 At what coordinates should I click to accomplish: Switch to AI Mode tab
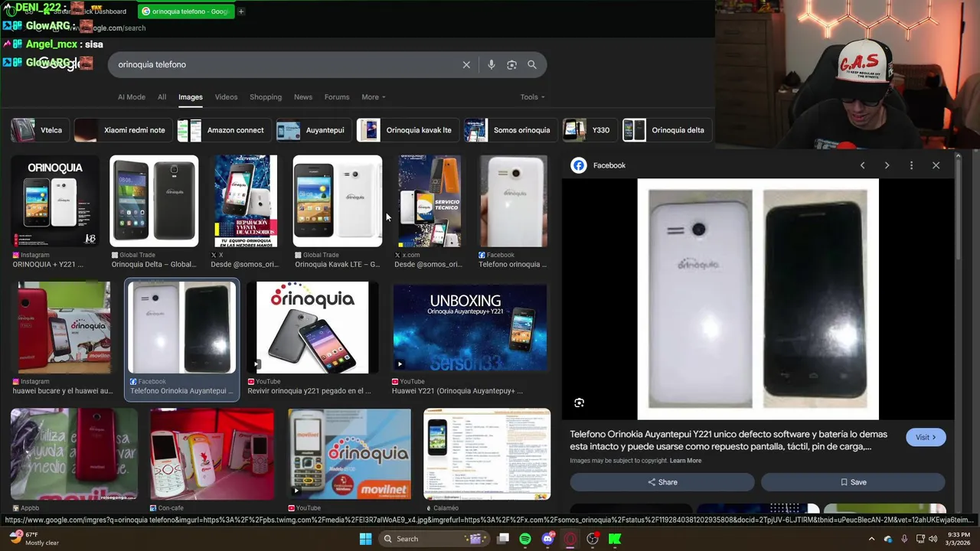pyautogui.click(x=131, y=97)
